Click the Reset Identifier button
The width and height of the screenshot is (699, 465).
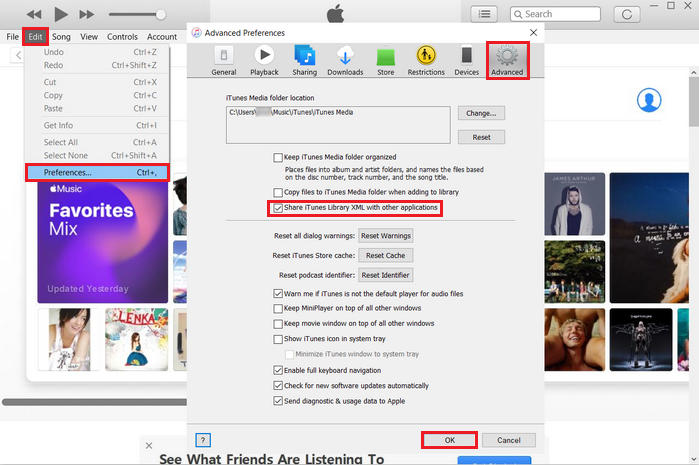pyautogui.click(x=386, y=275)
